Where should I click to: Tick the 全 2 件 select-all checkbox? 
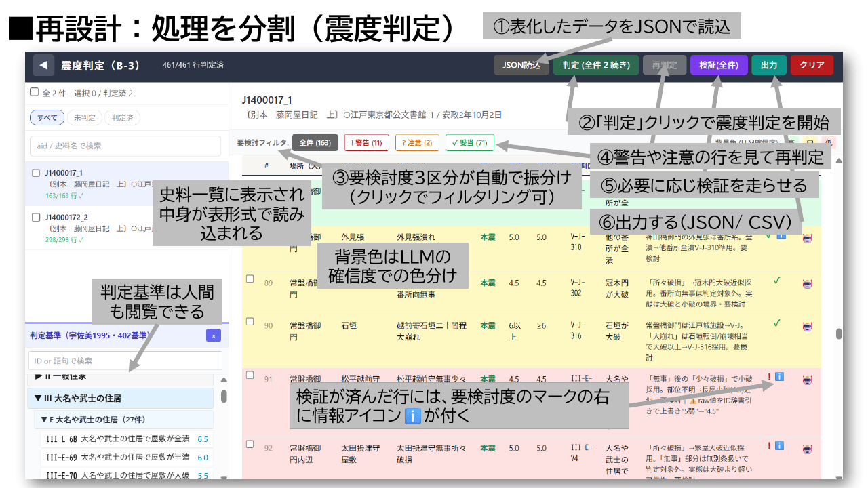(35, 92)
